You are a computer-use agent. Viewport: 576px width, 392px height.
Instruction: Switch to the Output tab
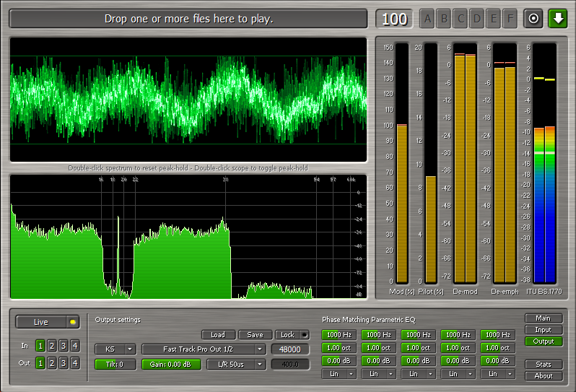point(544,341)
